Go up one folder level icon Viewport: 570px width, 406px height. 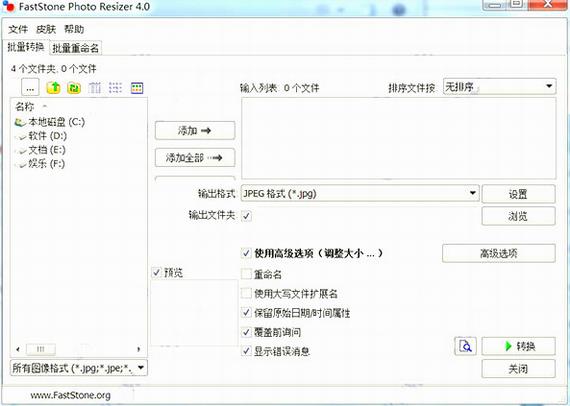tap(53, 88)
